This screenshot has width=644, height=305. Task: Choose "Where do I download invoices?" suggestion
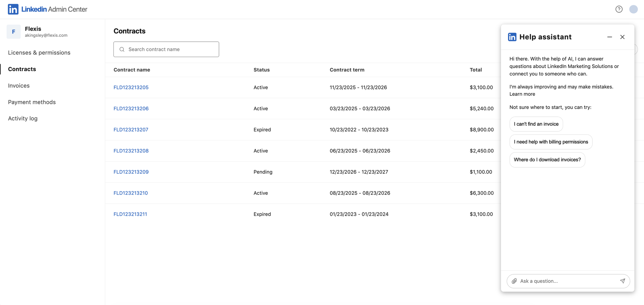pos(547,160)
